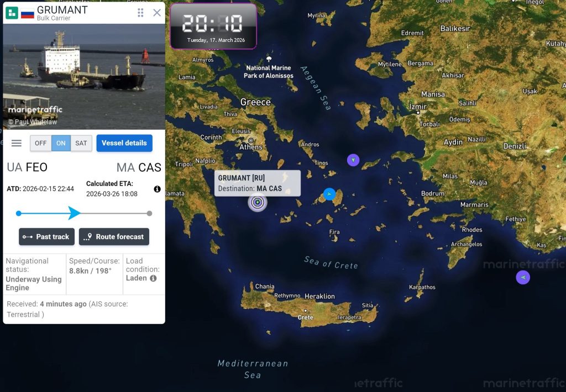
Task: Click the GRUMANT vessel photo
Action: click(84, 76)
